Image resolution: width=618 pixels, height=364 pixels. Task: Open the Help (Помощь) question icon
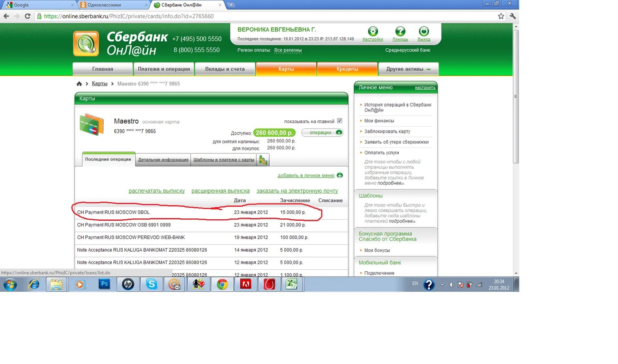pyautogui.click(x=400, y=31)
